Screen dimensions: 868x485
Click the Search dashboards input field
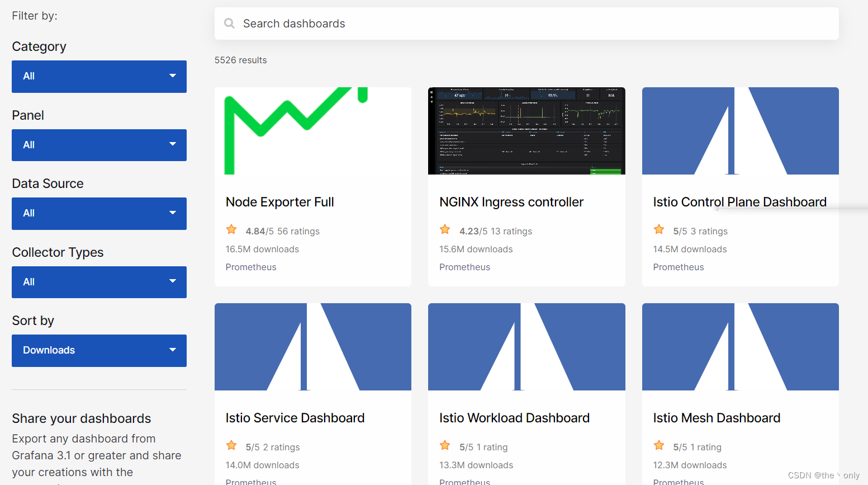(527, 23)
